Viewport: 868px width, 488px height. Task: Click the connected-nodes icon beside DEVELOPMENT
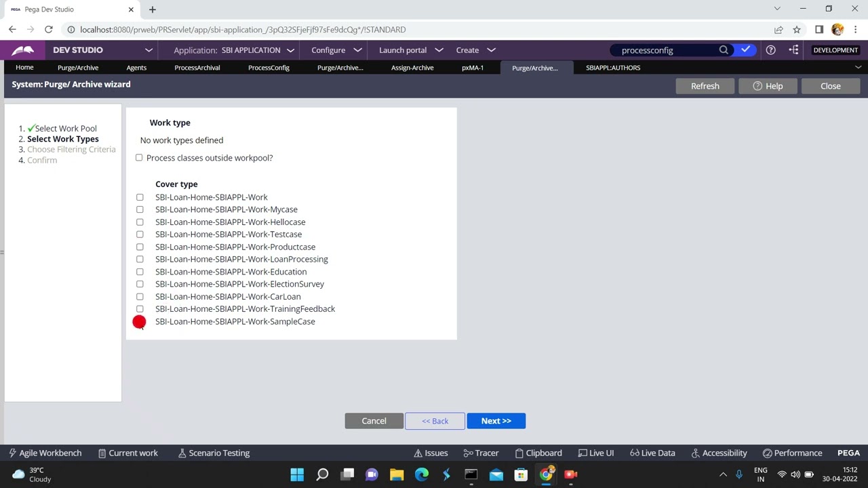(x=794, y=50)
